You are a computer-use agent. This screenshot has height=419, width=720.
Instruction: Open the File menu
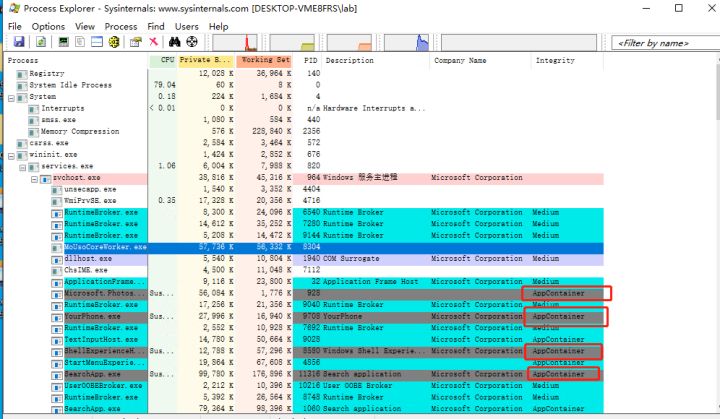(x=15, y=27)
